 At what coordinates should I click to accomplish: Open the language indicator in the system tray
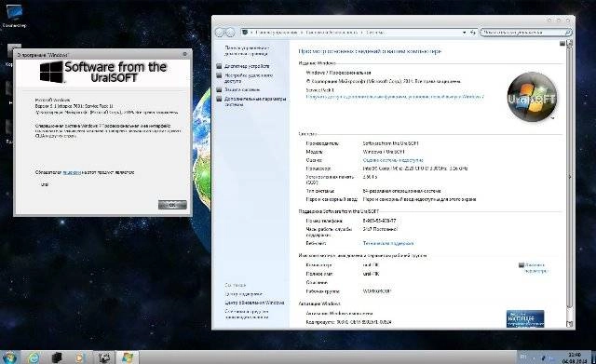tap(523, 357)
